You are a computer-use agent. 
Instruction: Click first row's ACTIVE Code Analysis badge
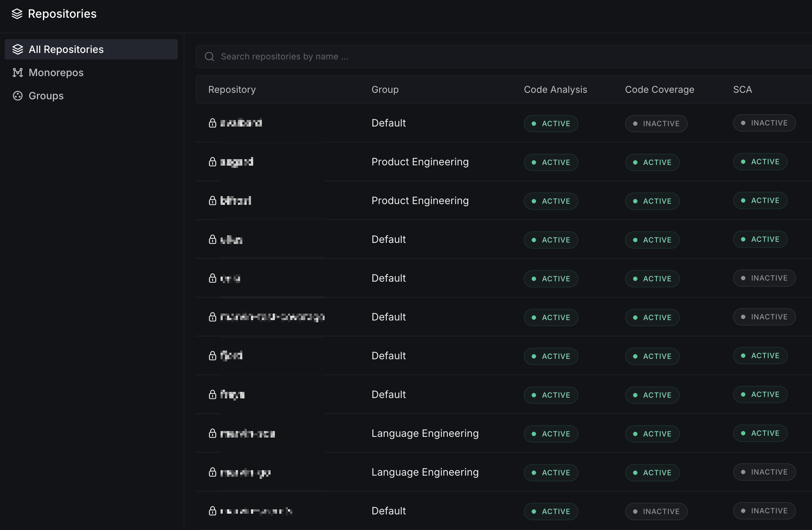(551, 124)
